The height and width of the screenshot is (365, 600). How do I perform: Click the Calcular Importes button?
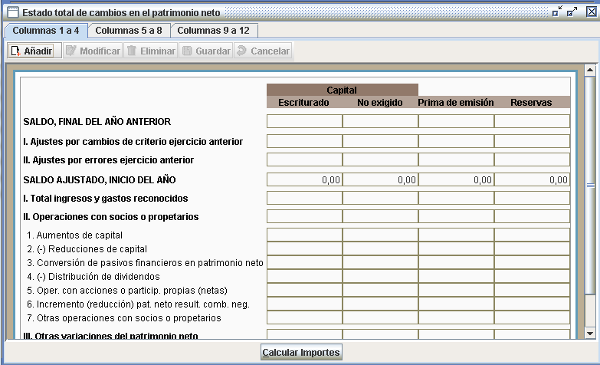tap(301, 352)
